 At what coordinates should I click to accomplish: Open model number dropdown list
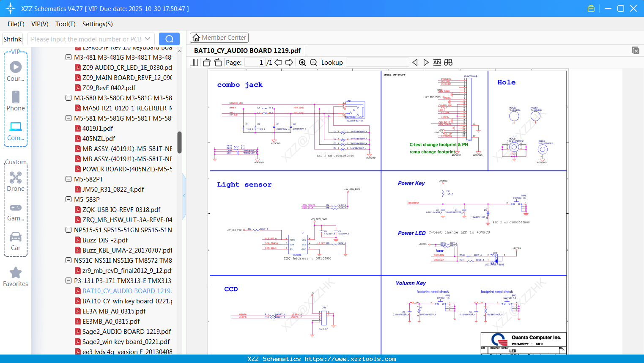click(148, 39)
